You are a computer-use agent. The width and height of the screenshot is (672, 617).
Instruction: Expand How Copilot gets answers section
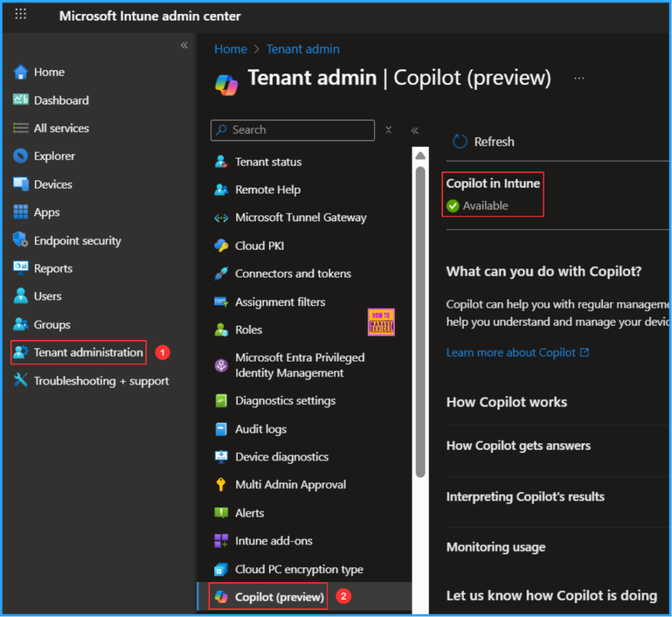[518, 446]
